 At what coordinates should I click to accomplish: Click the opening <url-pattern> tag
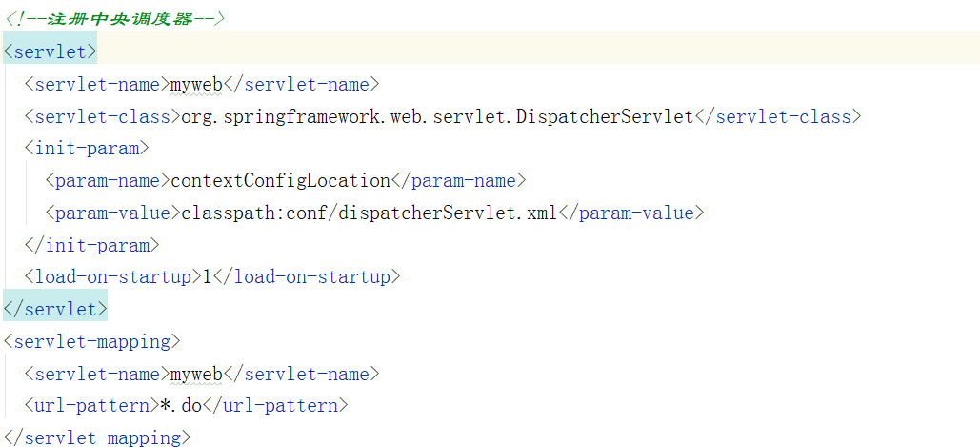pos(91,406)
